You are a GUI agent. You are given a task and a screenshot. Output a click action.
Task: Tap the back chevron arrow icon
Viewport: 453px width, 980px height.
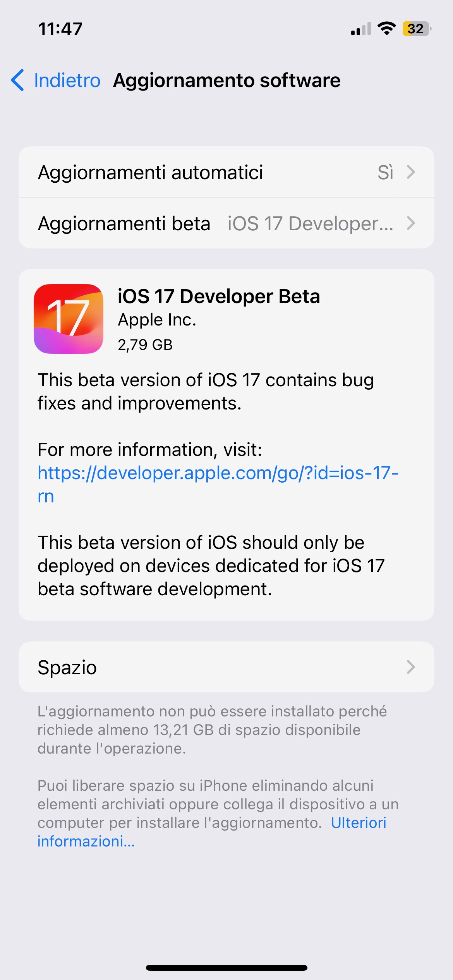(x=17, y=80)
